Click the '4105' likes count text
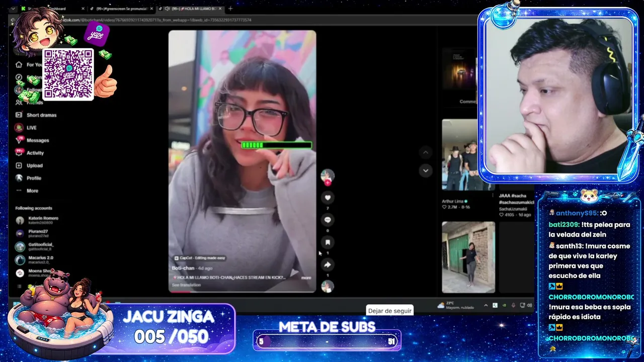Viewport: 644px width, 362px height. pyautogui.click(x=509, y=215)
